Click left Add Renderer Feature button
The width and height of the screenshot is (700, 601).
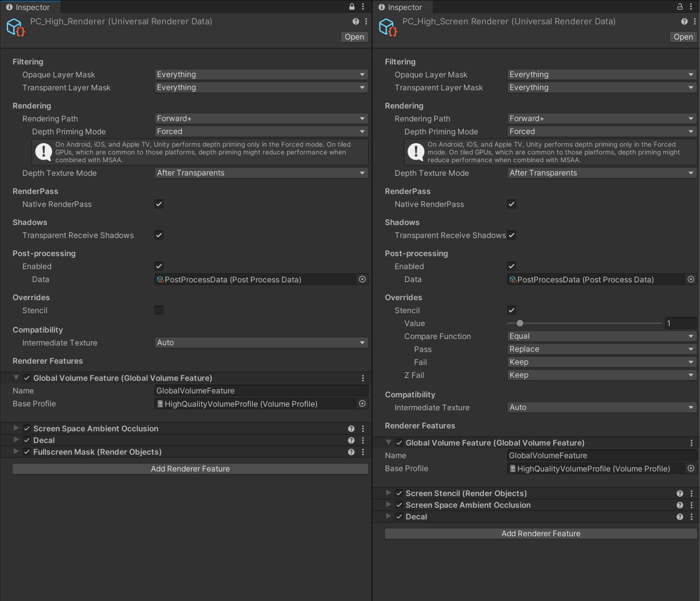(x=190, y=469)
